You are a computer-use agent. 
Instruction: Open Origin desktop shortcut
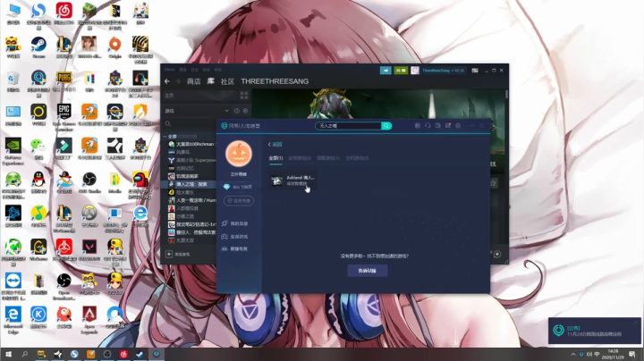[115, 46]
